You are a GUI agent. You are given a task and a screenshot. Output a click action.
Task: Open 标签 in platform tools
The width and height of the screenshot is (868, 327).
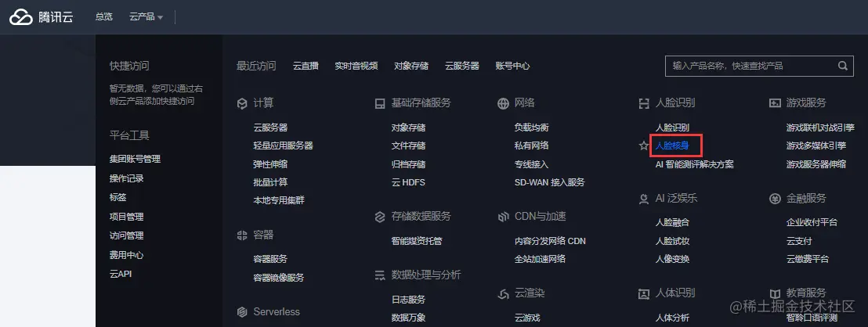118,197
